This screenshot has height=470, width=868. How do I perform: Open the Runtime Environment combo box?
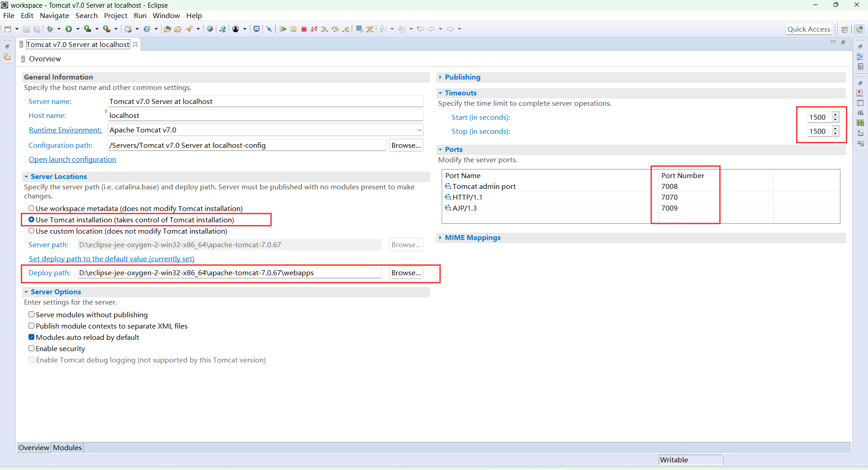pos(265,130)
